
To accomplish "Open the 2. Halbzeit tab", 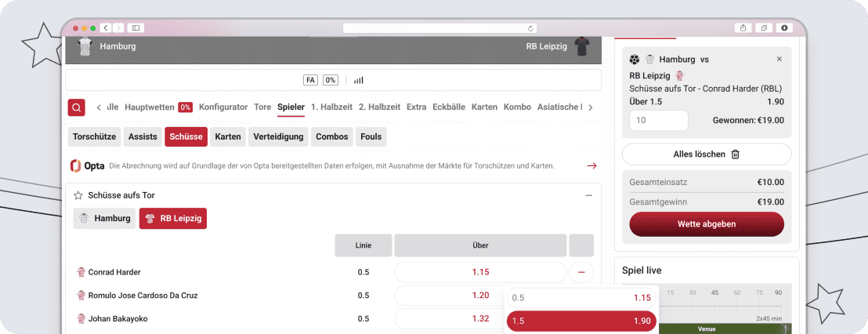I will pos(379,107).
